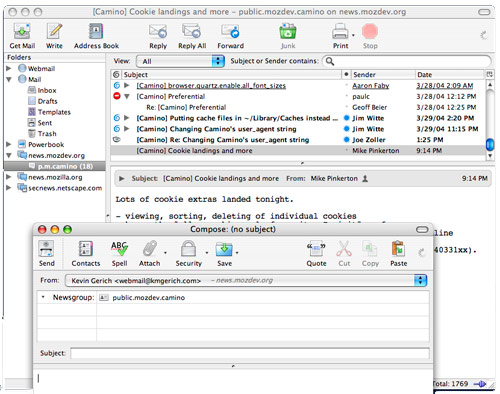Open the Templates folder

pos(49,112)
